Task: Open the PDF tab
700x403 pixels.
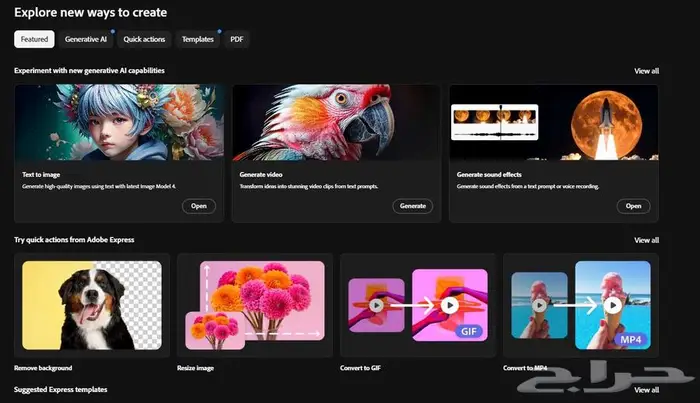Action: tap(237, 39)
